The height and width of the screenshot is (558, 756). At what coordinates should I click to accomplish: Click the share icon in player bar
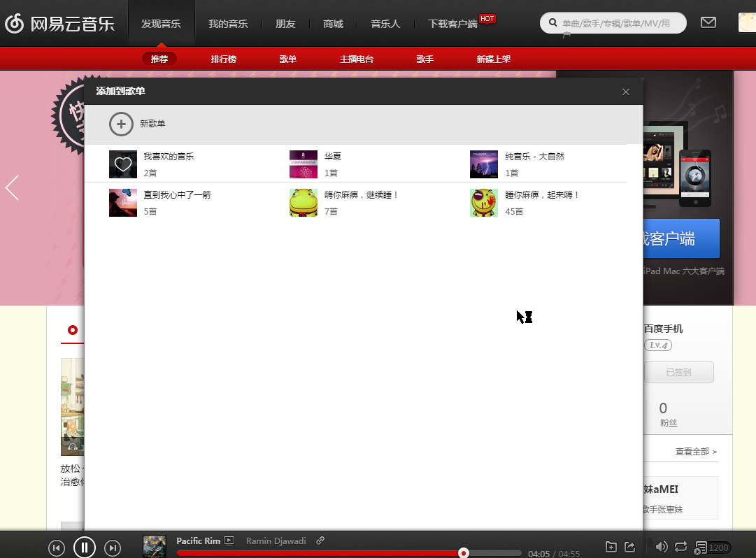click(629, 546)
